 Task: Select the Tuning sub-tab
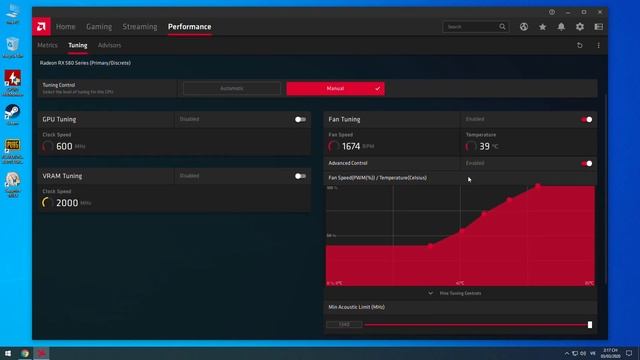pos(78,45)
